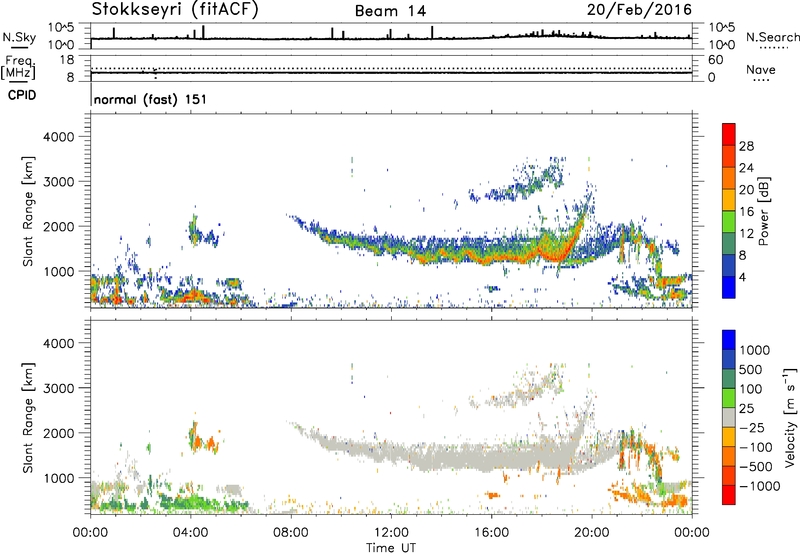
Task: Click the '60' Nave axis tick
Action: pos(715,60)
